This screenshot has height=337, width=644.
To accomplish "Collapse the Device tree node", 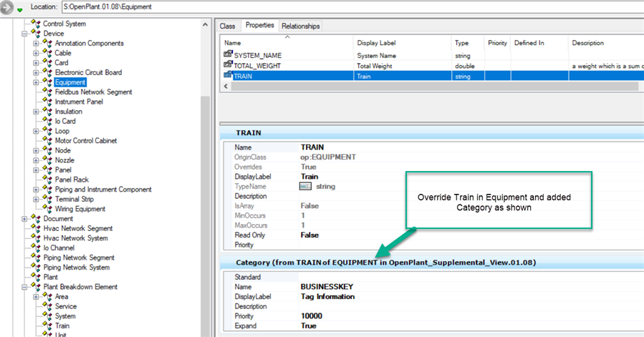I will 24,34.
